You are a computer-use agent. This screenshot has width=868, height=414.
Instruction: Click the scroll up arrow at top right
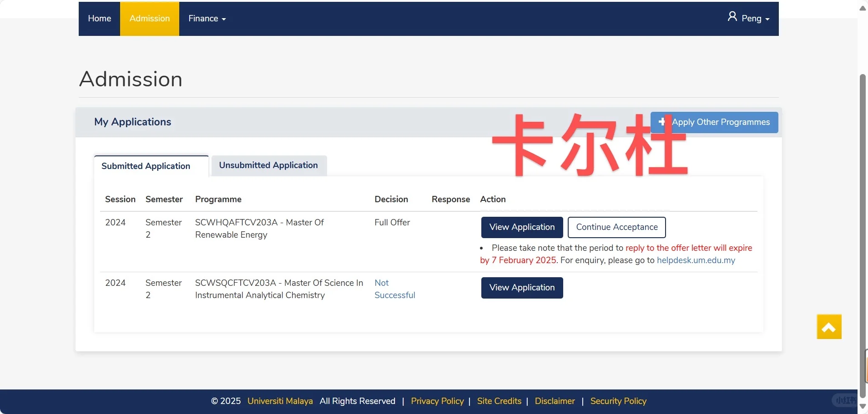coord(862,8)
